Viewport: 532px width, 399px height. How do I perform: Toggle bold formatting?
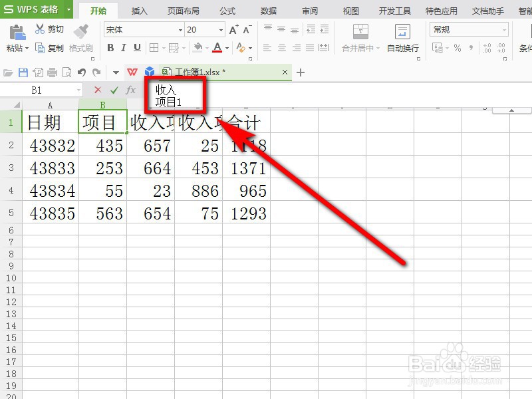(111, 49)
